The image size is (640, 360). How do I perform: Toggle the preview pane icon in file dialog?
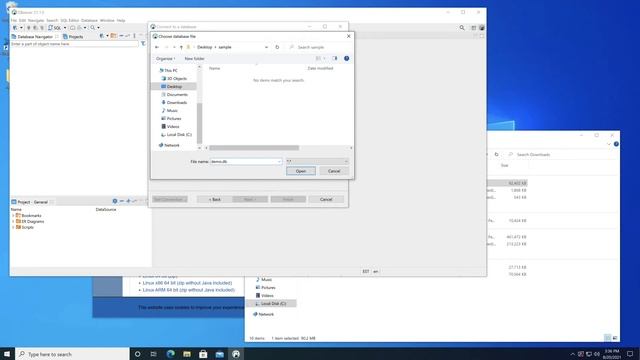335,58
